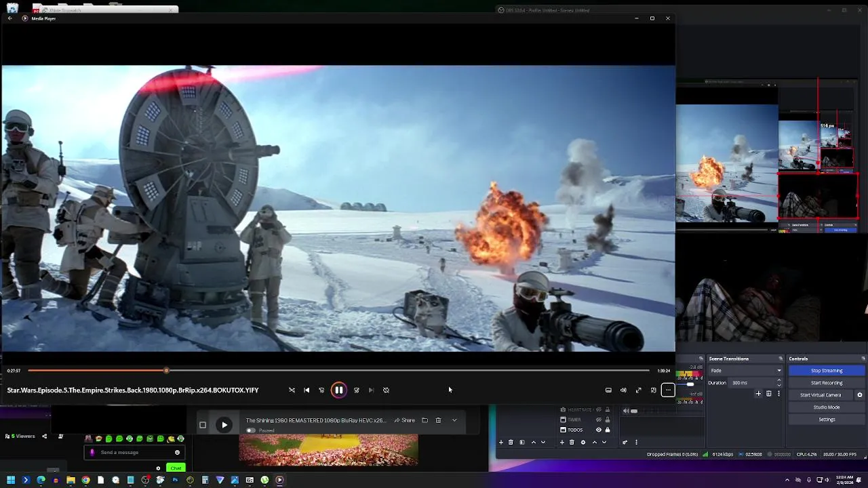Expand The Shining item details chevron
The image size is (868, 488).
pos(454,420)
